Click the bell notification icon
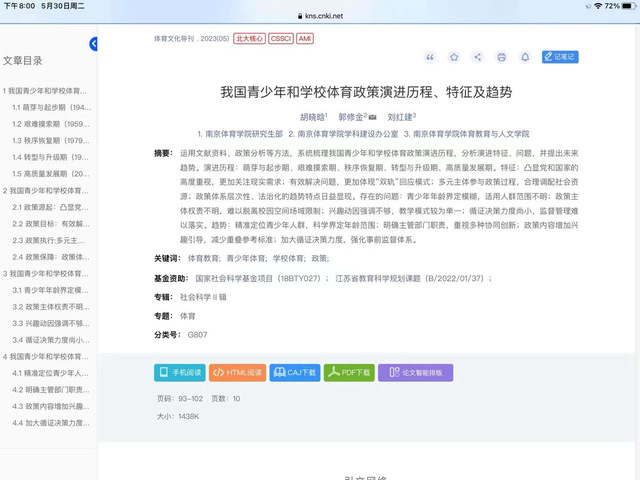The image size is (640, 480). tap(524, 57)
